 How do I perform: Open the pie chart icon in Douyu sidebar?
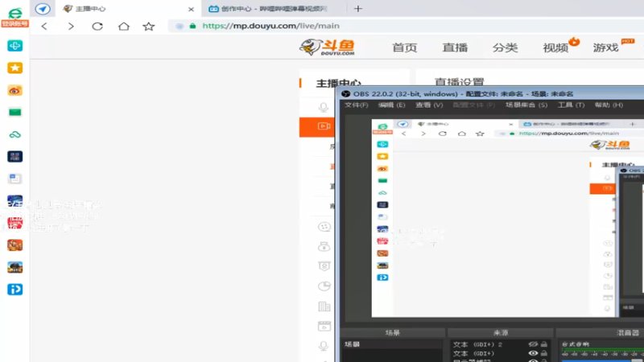tap(324, 286)
